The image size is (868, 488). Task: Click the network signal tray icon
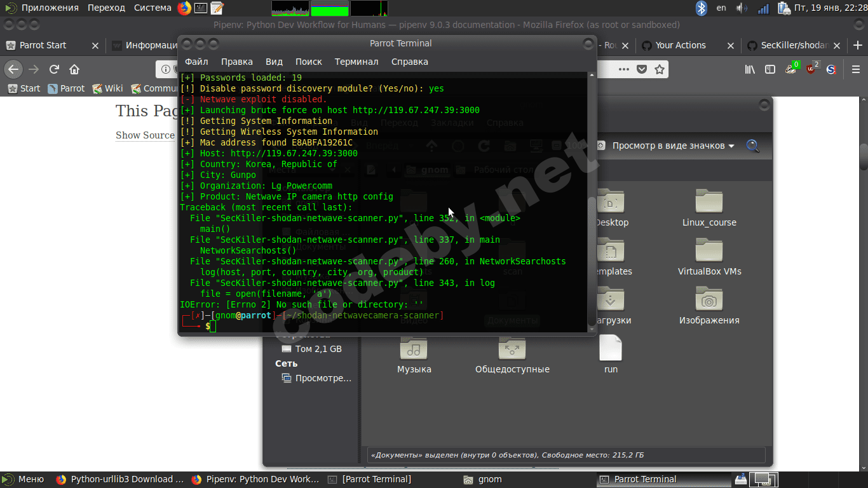point(763,8)
